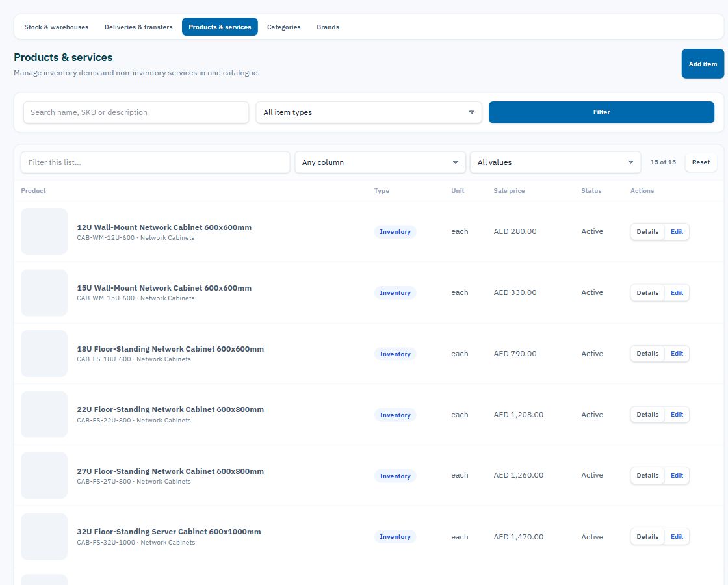
Task: Click the SKU text CAB-FS-22U-800
Action: tap(103, 420)
